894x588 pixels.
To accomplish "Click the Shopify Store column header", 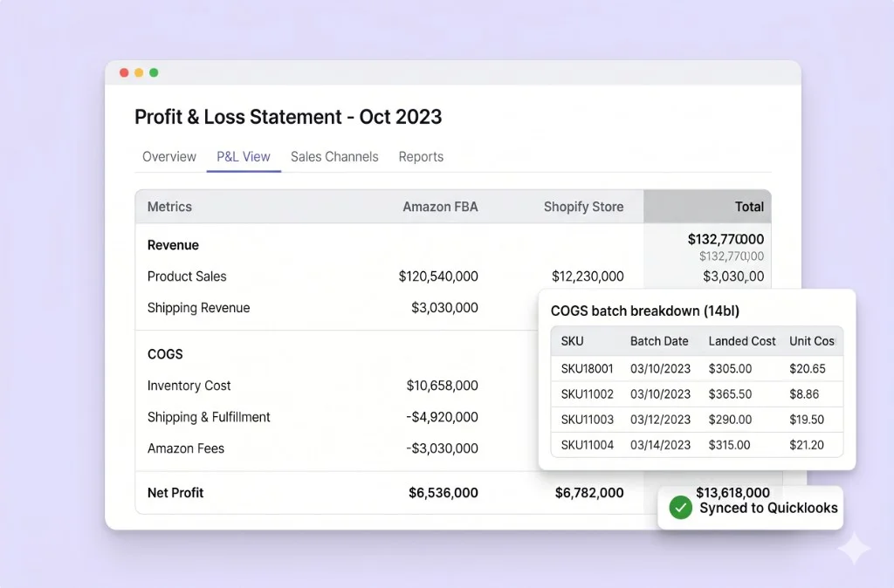I will [x=583, y=207].
